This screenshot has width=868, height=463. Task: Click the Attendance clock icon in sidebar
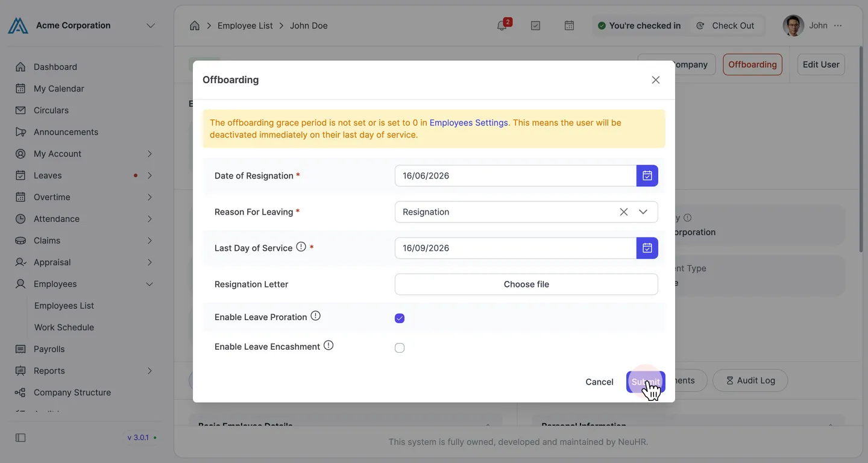(20, 219)
